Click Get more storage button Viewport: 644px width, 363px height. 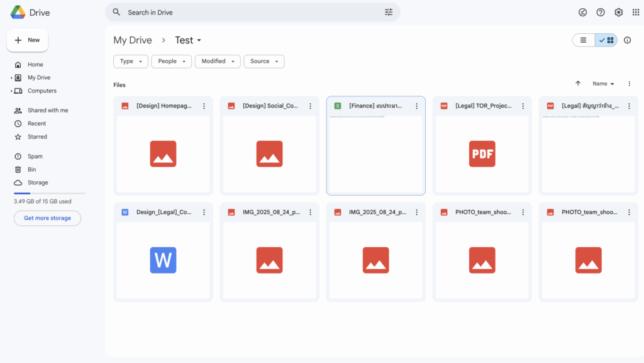(x=47, y=218)
